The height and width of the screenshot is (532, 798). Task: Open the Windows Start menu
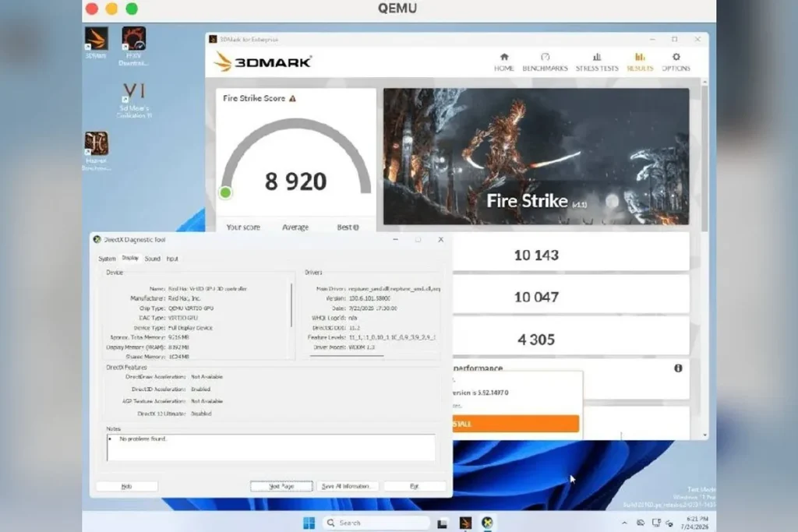click(309, 523)
